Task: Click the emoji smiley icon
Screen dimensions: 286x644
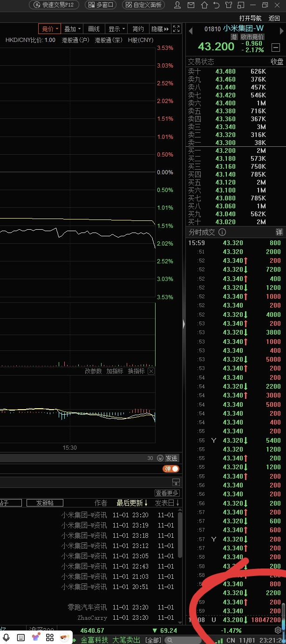Action: [x=160, y=458]
